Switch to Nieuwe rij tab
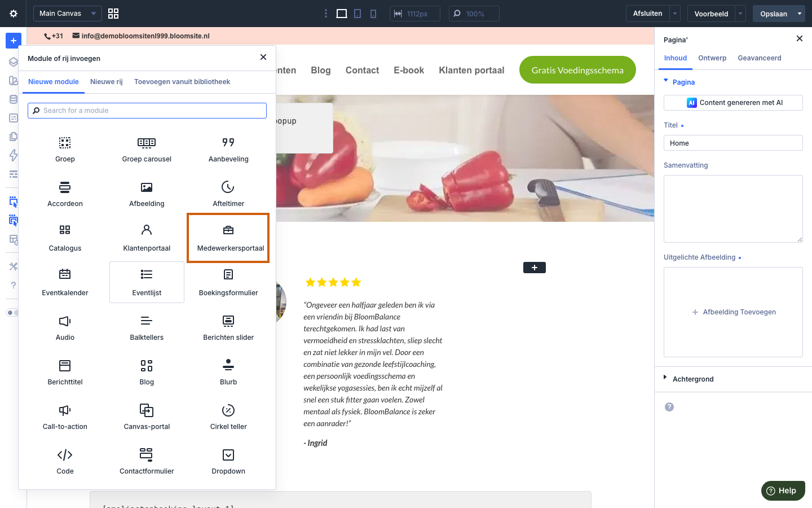 [x=107, y=82]
